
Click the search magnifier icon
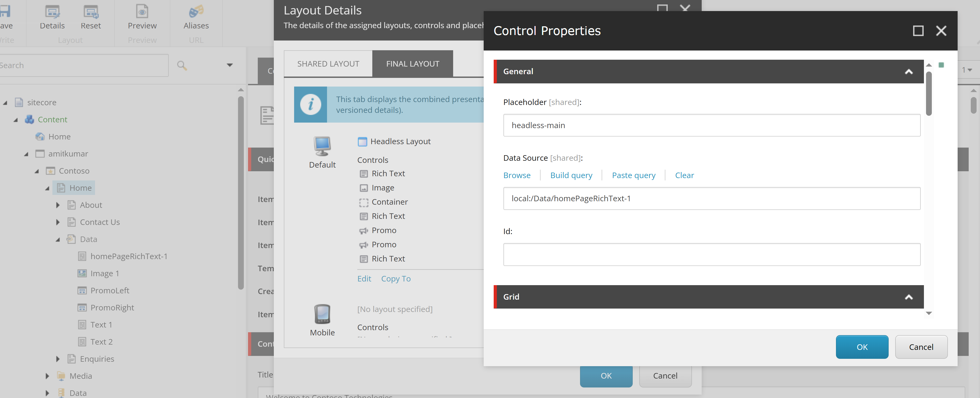pyautogui.click(x=182, y=66)
